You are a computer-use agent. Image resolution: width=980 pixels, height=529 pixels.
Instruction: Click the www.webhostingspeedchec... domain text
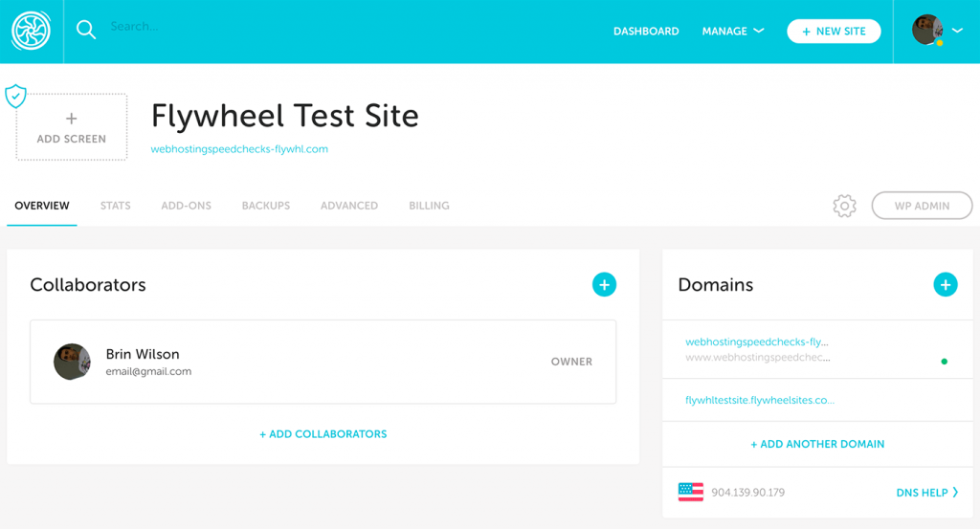pos(758,358)
